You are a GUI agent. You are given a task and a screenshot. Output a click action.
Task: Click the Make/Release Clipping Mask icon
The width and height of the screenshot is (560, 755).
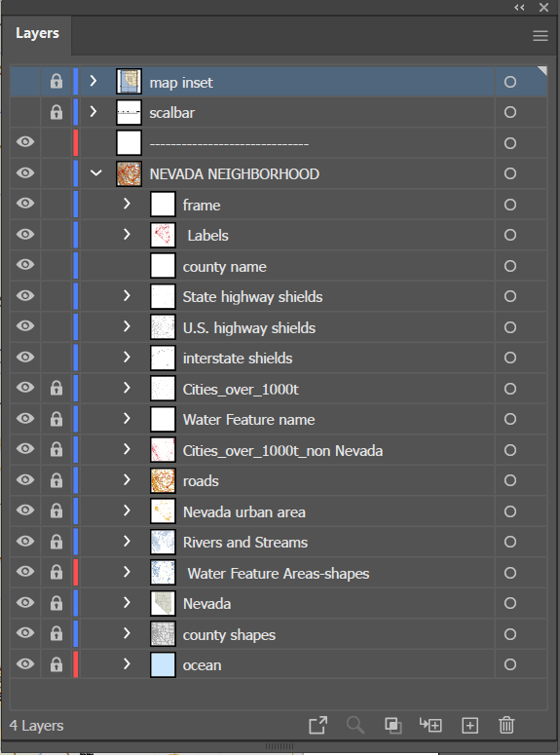392,726
